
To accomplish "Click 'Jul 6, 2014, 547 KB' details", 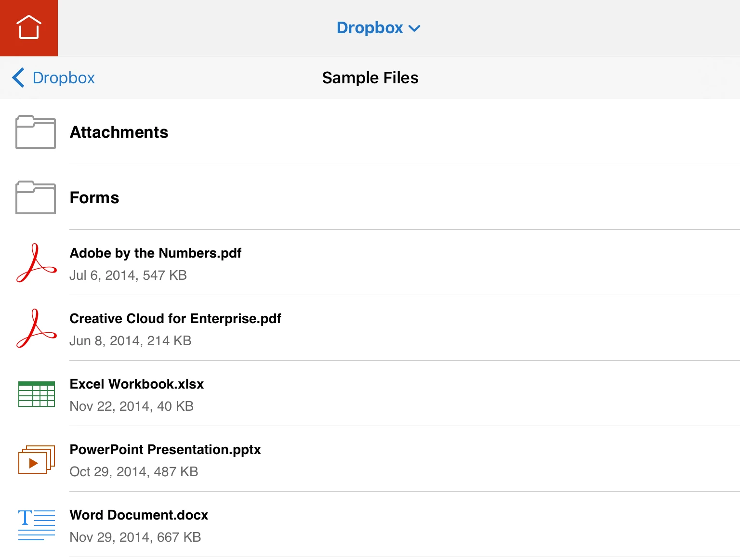I will click(128, 275).
